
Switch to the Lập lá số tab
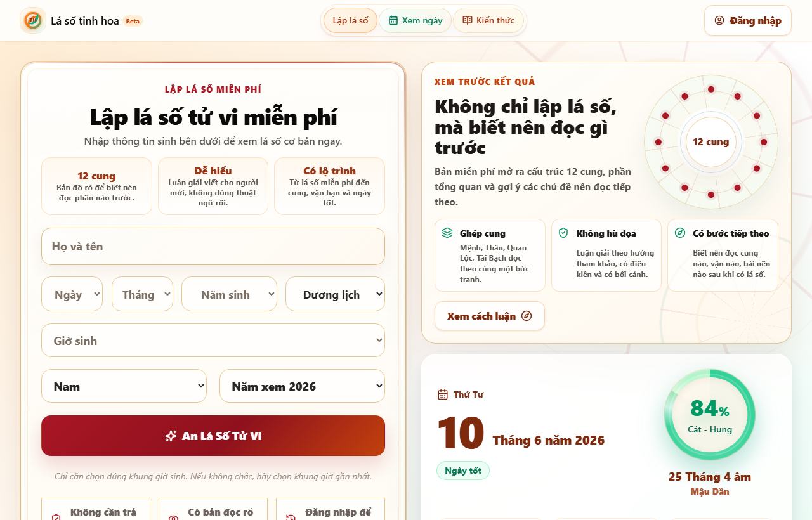tap(350, 20)
